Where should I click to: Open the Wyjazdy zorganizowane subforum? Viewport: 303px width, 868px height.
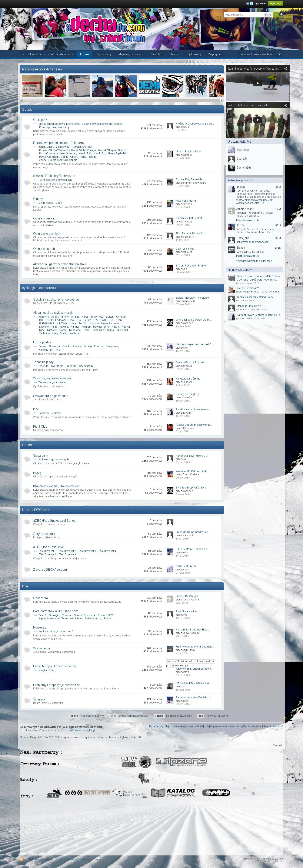tap(52, 382)
